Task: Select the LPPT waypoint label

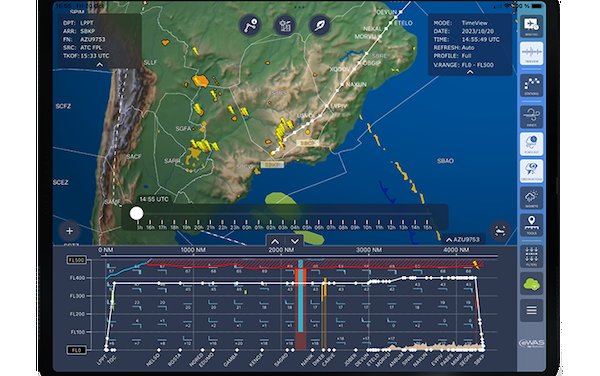Action: [102, 360]
